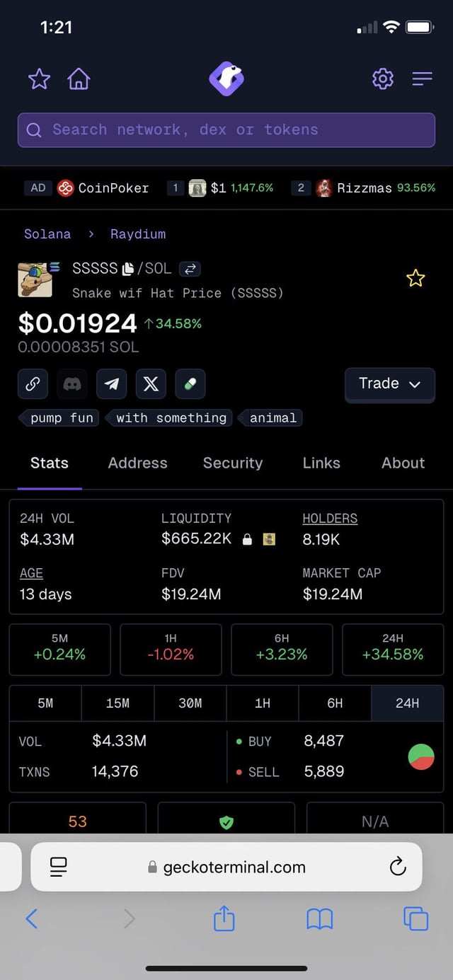Viewport: 453px width, 980px height.
Task: Toggle the yellow favorite star for SSSSS
Action: tap(415, 278)
